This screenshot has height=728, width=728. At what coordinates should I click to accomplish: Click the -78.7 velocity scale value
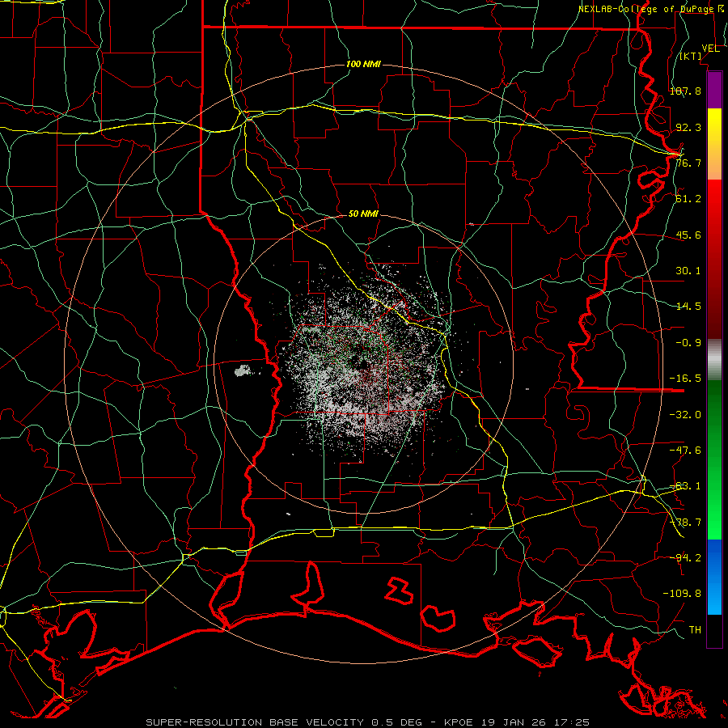[685, 522]
